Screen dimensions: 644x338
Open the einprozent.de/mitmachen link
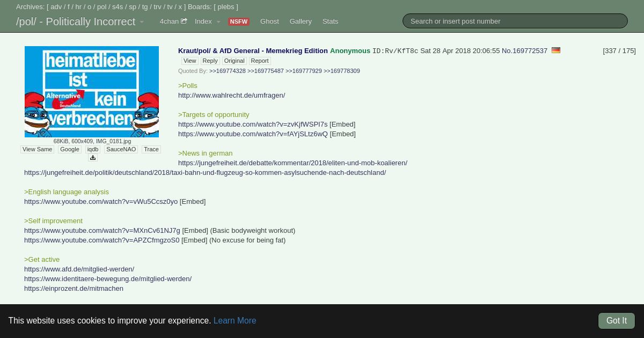point(74,288)
